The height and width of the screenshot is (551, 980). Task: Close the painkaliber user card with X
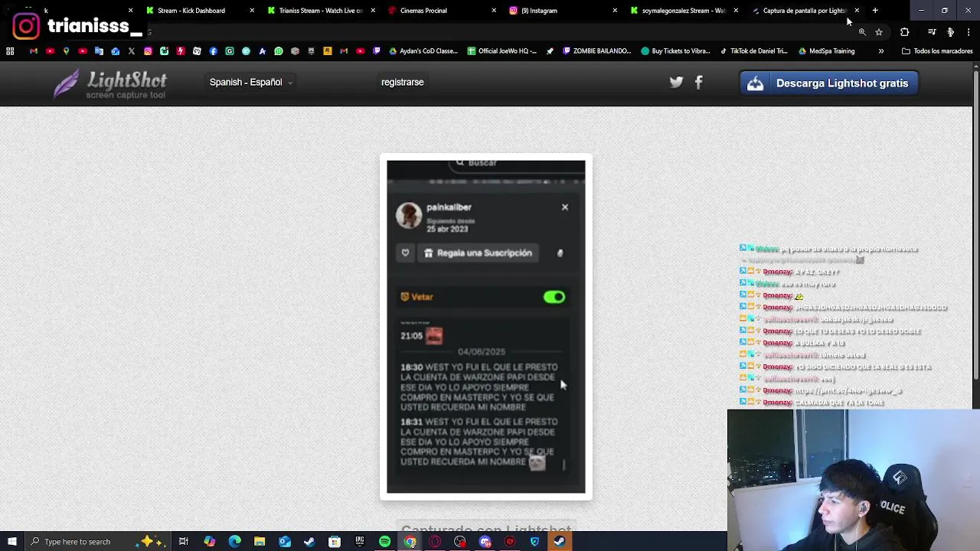(x=565, y=207)
